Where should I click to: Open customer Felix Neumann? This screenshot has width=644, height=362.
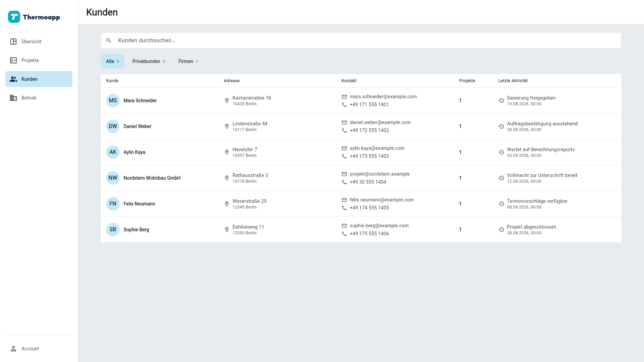[x=139, y=204]
